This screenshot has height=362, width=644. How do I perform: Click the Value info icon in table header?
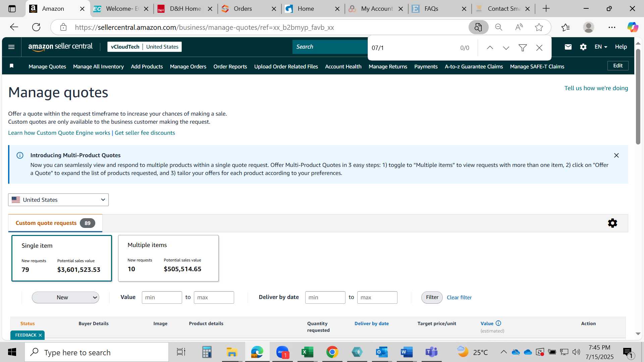coord(498,323)
